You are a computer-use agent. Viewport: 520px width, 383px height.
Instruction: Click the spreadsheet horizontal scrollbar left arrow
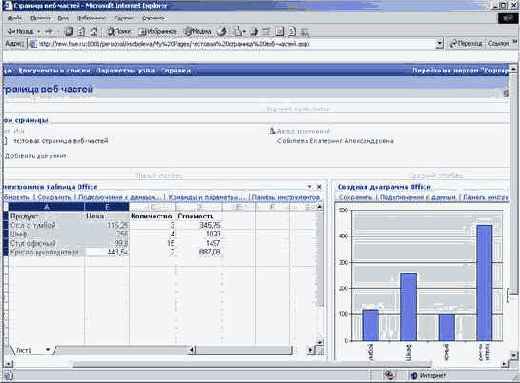pos(192,350)
